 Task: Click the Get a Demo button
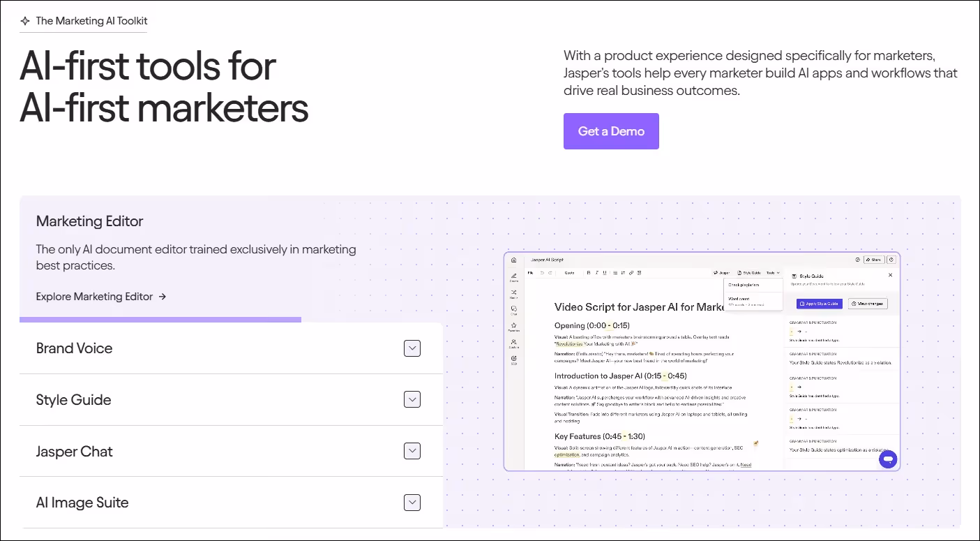click(611, 131)
